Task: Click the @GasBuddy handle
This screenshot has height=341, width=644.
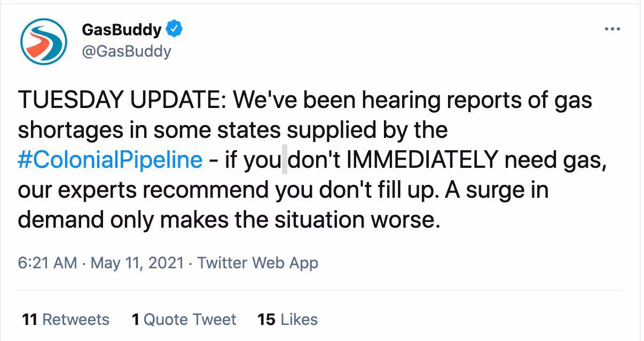Action: coord(127,51)
